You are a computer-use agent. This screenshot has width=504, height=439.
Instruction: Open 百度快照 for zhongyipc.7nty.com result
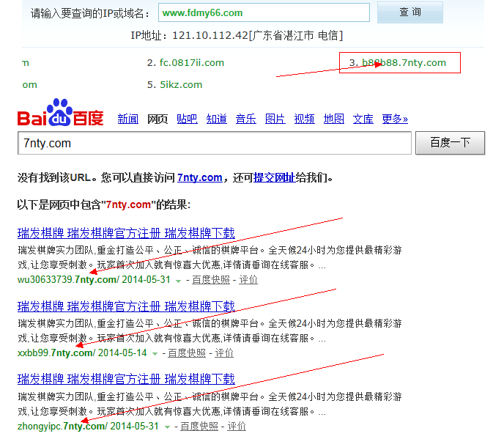199,427
